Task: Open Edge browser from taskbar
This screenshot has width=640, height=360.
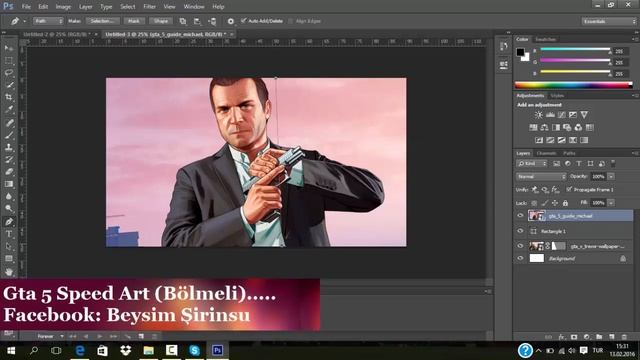Action: click(80, 350)
